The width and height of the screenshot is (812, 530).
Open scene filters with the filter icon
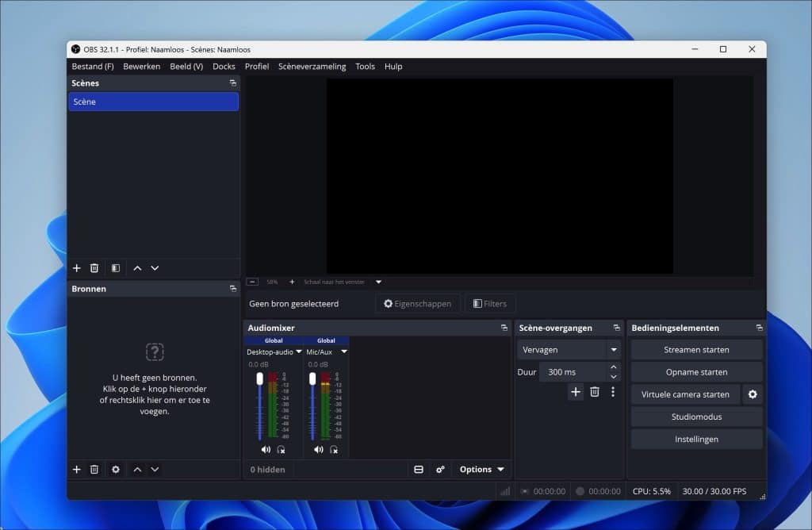pos(115,268)
